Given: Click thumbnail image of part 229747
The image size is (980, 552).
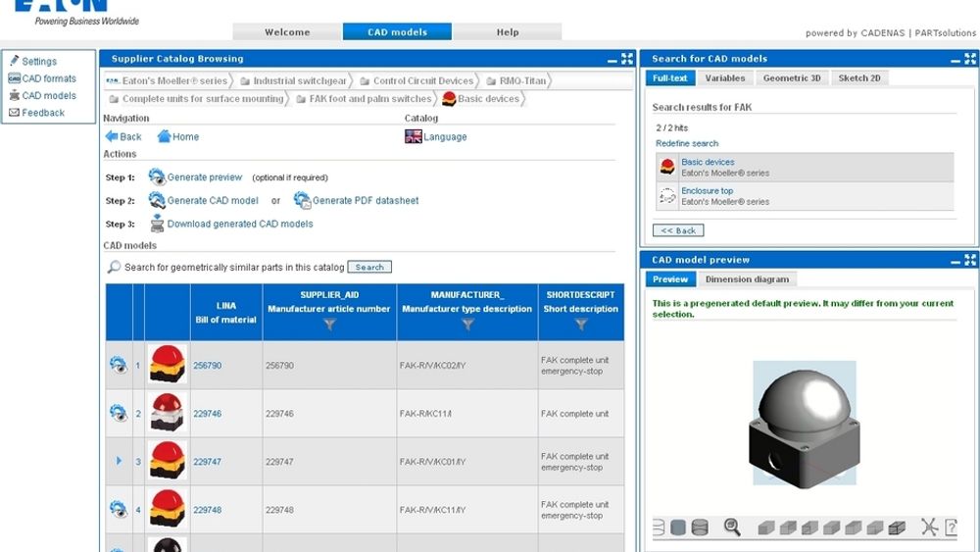Looking at the screenshot, I should [x=167, y=460].
